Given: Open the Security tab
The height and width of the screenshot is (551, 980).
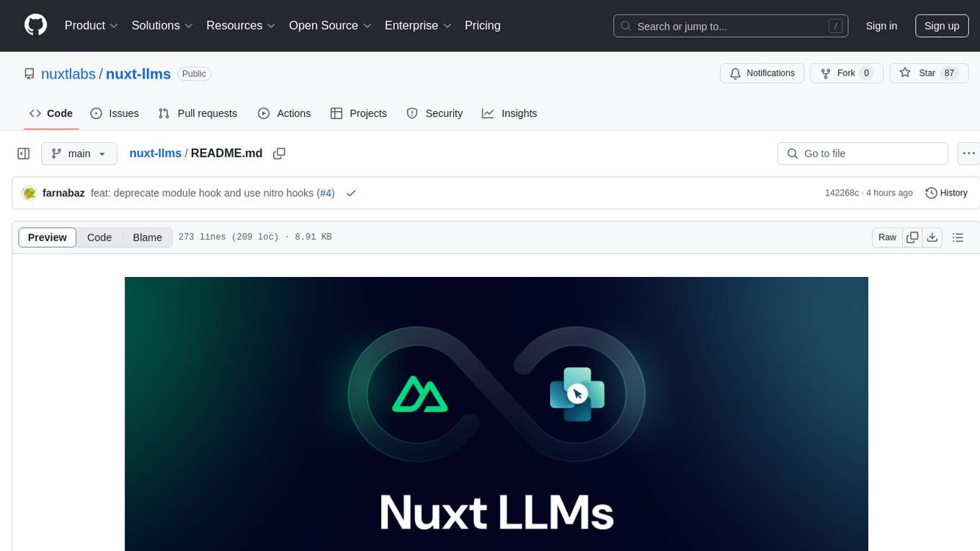Looking at the screenshot, I should click(x=435, y=113).
